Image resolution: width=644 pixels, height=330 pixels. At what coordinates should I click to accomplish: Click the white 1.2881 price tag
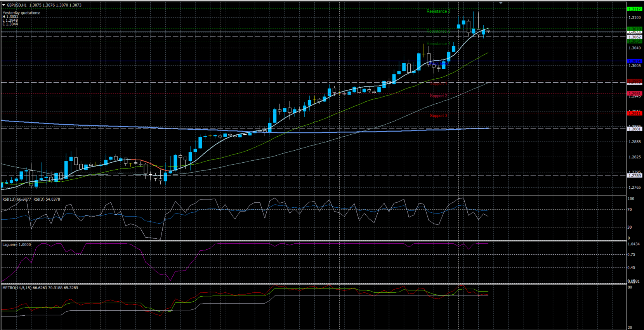pos(635,129)
